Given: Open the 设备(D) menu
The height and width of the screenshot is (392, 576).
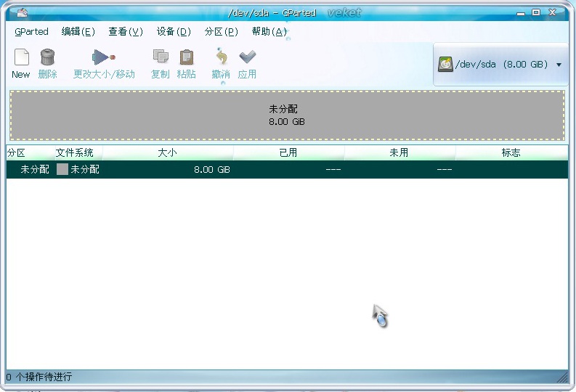Looking at the screenshot, I should pyautogui.click(x=174, y=32).
